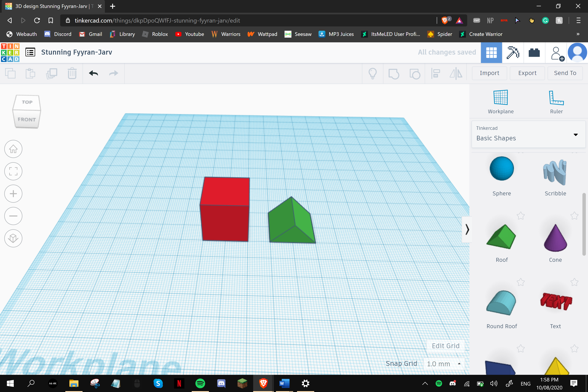Zoom in with the plus button
Screen dimensions: 588x392
click(14, 193)
